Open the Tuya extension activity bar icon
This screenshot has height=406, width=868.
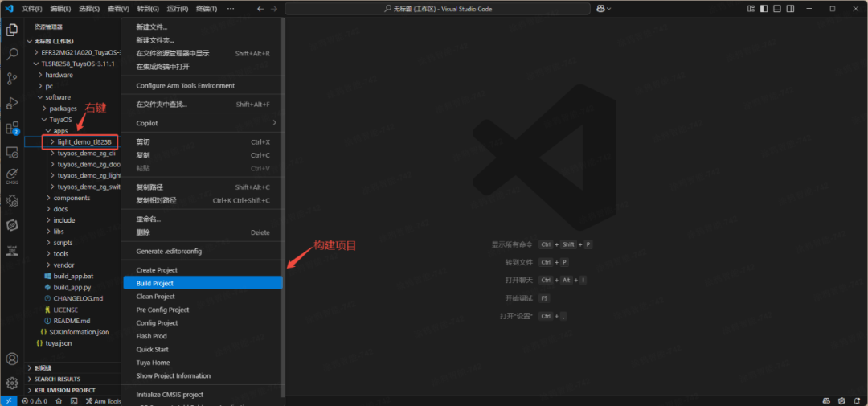(x=11, y=225)
